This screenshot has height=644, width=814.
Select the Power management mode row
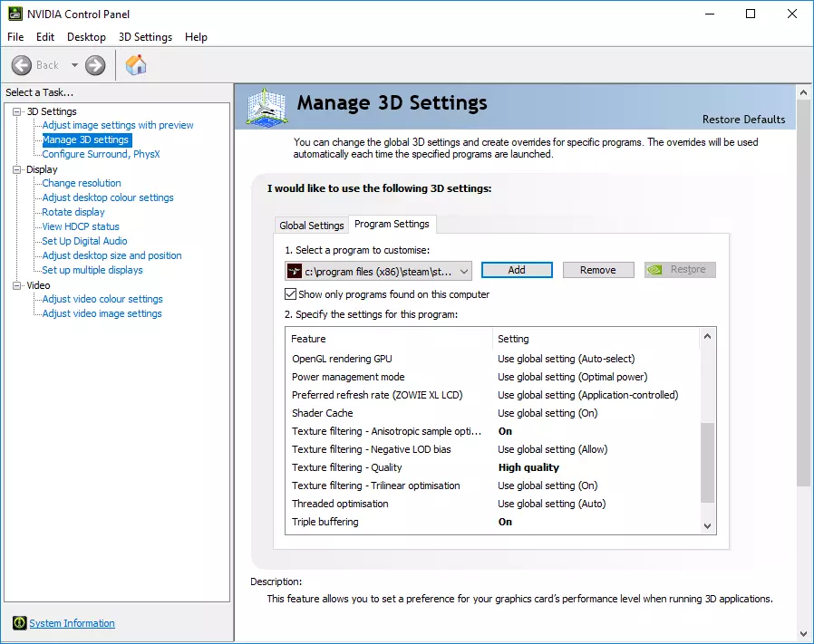pyautogui.click(x=492, y=377)
